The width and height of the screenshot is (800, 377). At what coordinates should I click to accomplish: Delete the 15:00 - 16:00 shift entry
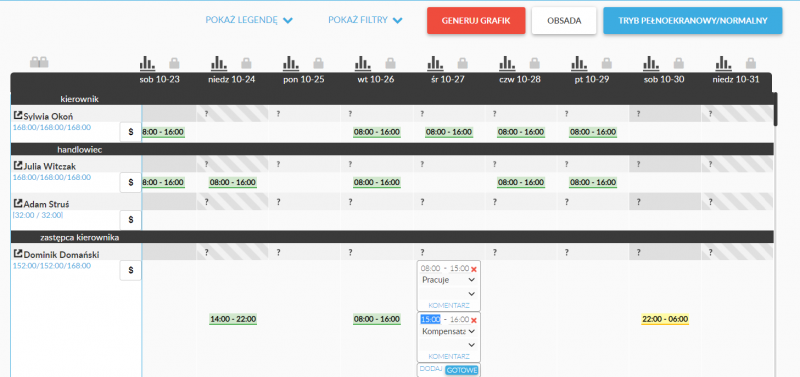[x=474, y=320]
